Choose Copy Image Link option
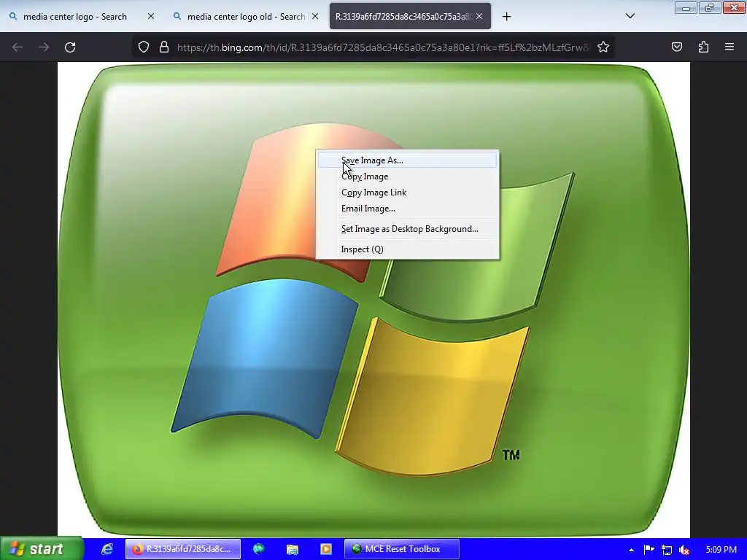Screen dimensions: 747x560 pos(407,192)
